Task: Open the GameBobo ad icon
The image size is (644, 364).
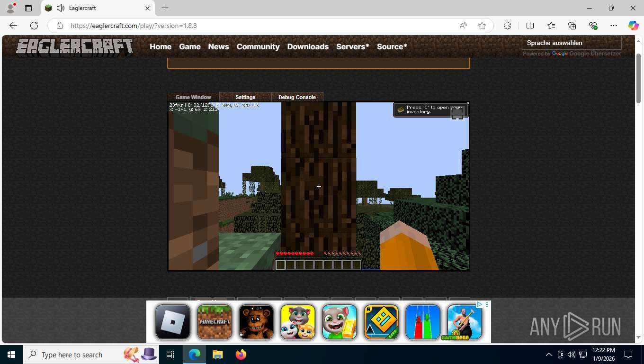Action: (465, 322)
